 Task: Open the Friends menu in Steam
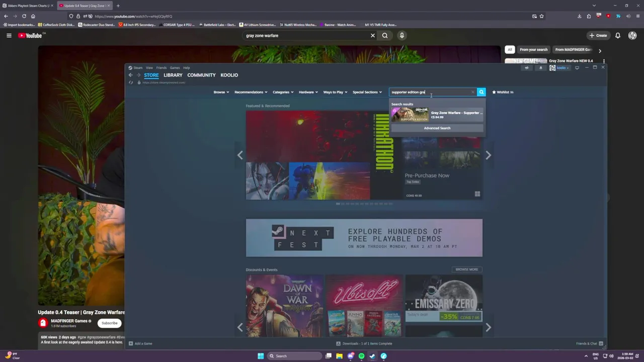tap(161, 67)
